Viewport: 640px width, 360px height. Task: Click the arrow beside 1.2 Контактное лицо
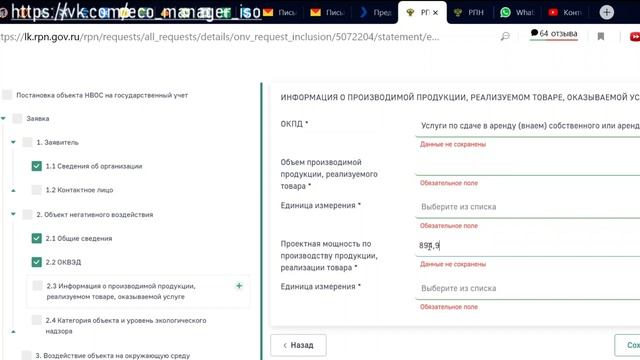click(13, 190)
